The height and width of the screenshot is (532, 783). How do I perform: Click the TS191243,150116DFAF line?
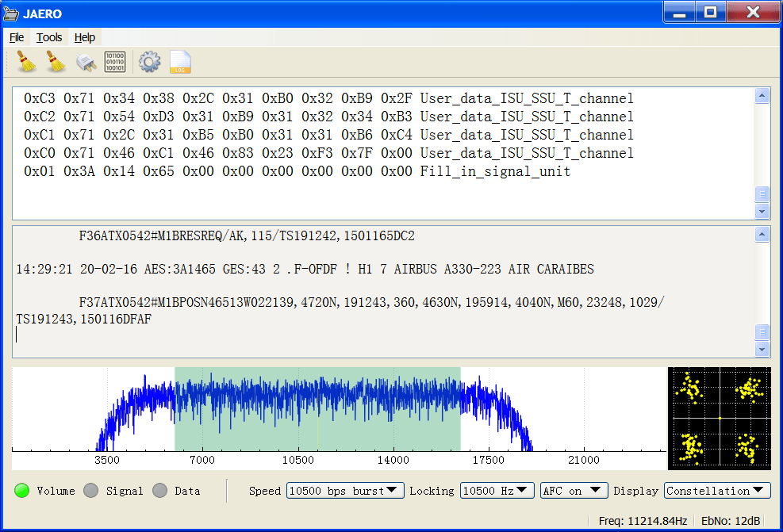tap(83, 320)
